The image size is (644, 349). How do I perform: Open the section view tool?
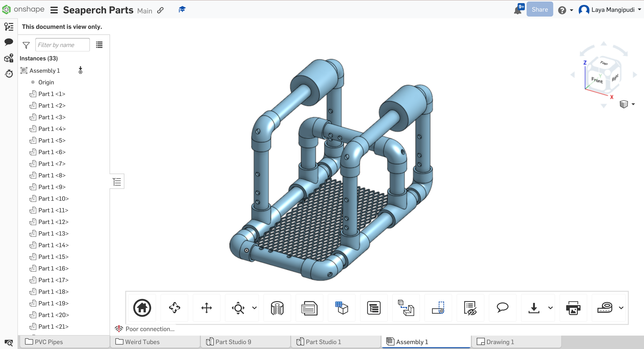pos(277,308)
